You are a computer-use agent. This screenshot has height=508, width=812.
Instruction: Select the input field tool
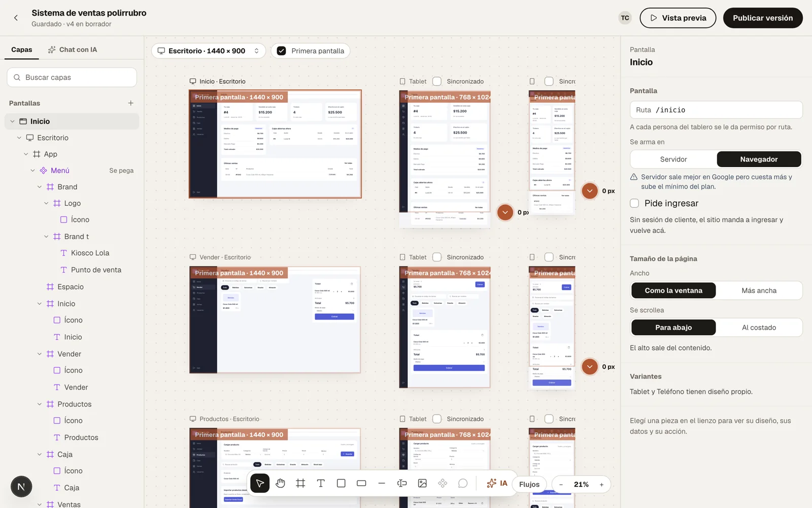pyautogui.click(x=402, y=484)
